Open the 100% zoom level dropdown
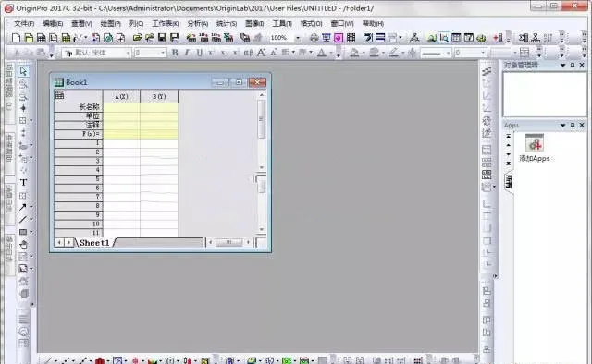This screenshot has width=592, height=364. pos(298,38)
